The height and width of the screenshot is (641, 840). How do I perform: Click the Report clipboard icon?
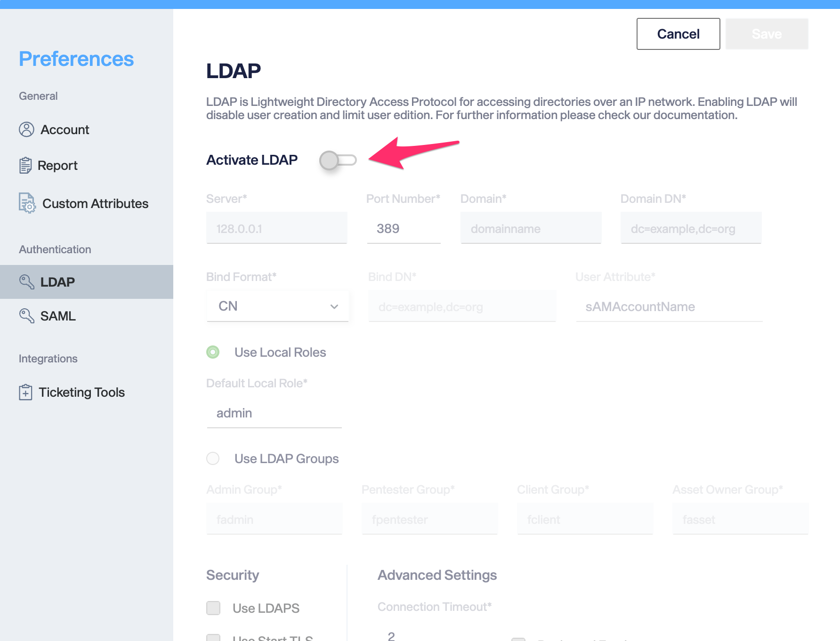(x=25, y=165)
